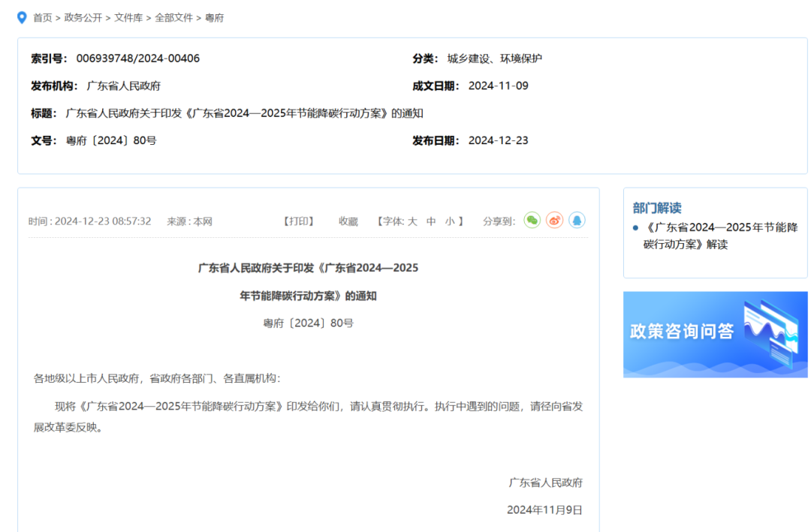Open the 节能降碳行动方案 解读 link
Image resolution: width=811 pixels, height=532 pixels.
[720, 236]
